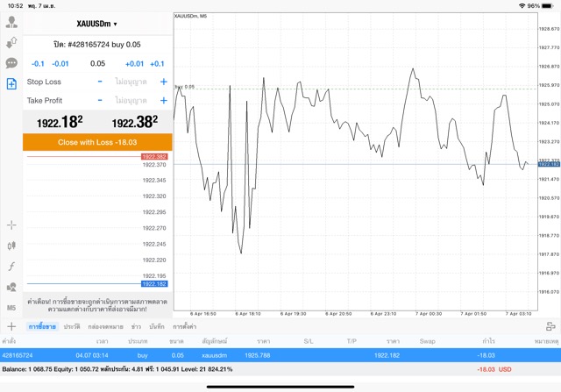Image resolution: width=561 pixels, height=392 pixels.
Task: Open the M5 timeframe selector
Action: 11,308
